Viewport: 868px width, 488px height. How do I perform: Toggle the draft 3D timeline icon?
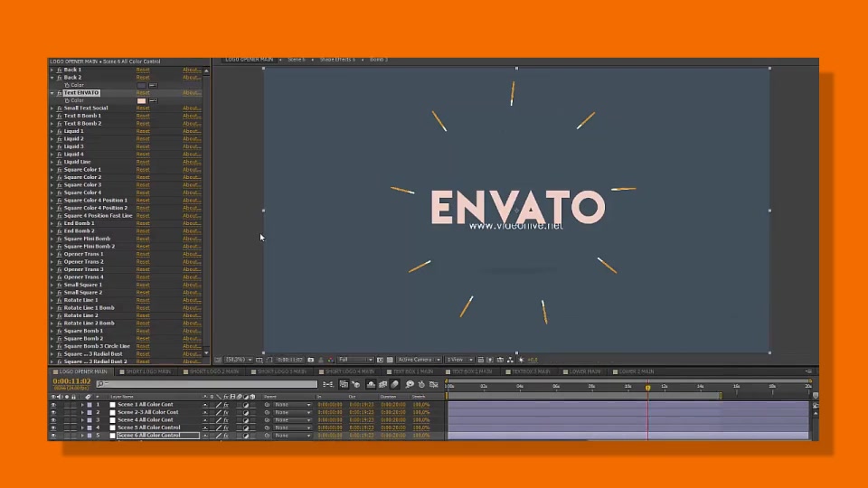click(x=356, y=384)
